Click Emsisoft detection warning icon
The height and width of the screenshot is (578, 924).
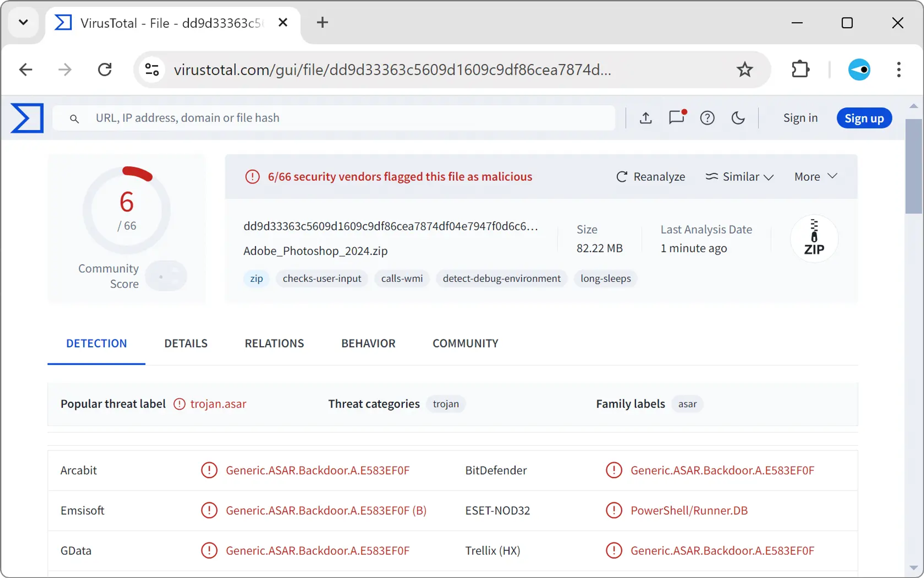(209, 511)
